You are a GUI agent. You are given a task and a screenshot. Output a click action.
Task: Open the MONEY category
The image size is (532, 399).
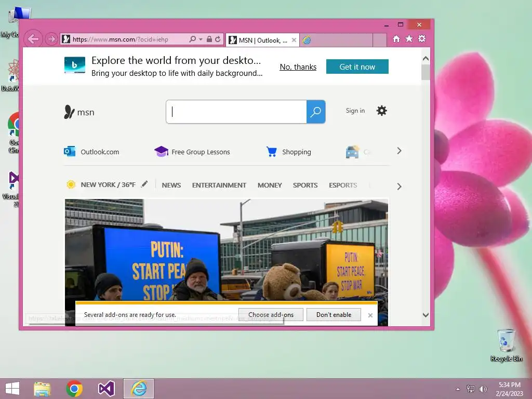pyautogui.click(x=270, y=185)
